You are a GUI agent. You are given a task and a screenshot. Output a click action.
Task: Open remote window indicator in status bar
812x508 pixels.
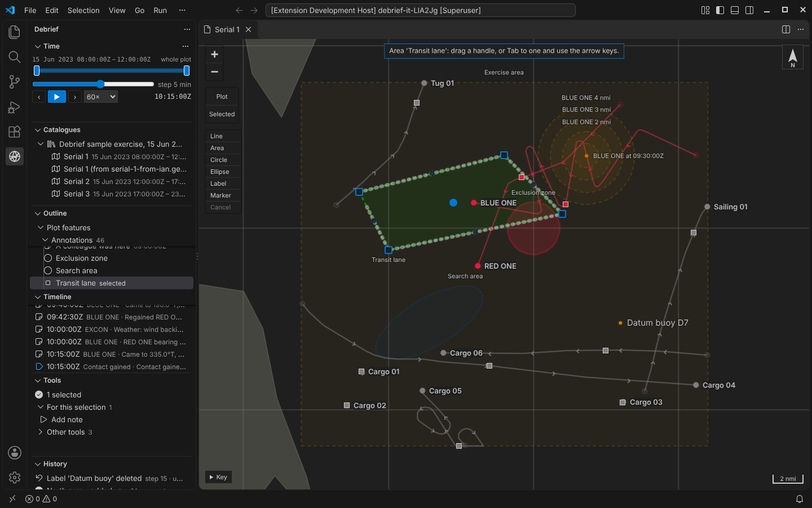[12, 499]
